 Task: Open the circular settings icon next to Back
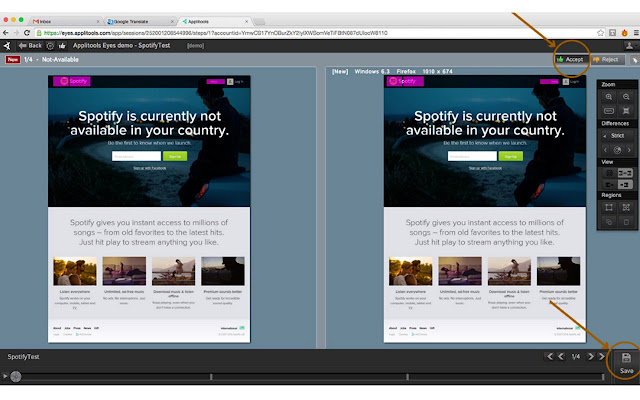click(x=50, y=46)
